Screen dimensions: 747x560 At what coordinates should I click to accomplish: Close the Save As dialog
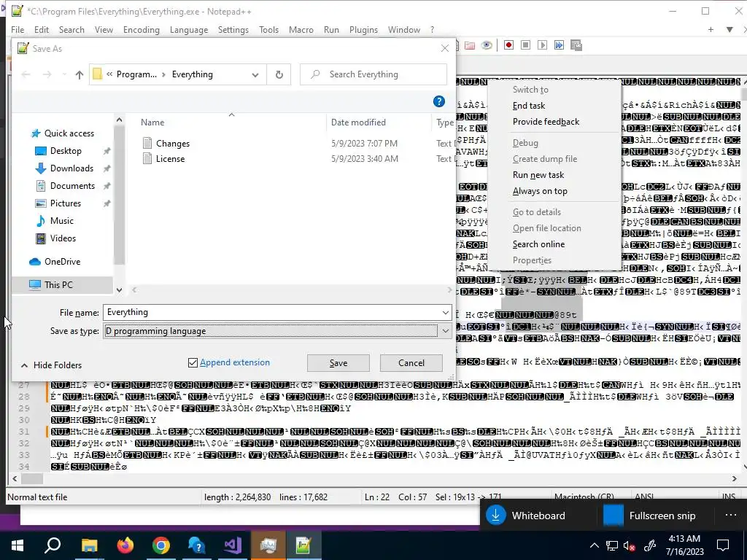pos(444,49)
